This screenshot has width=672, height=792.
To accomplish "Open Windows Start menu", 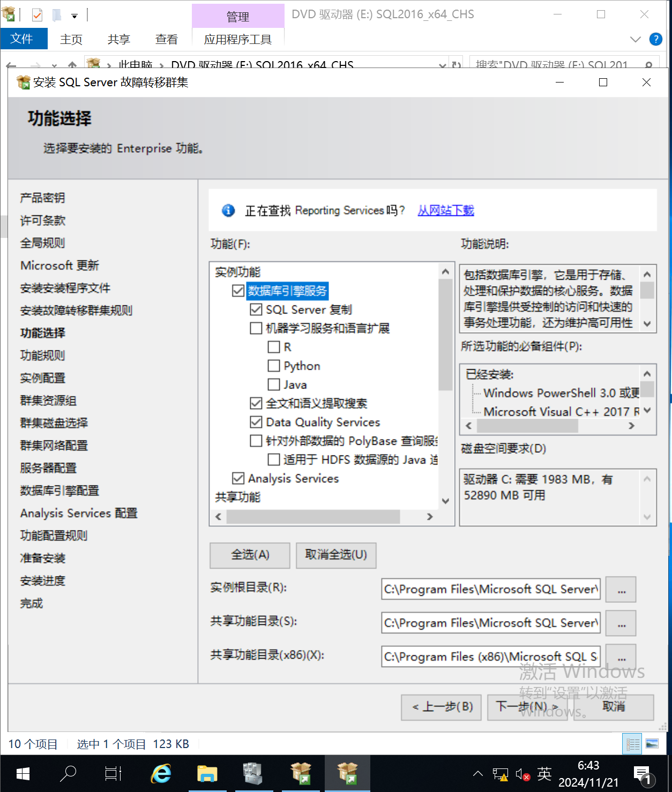I will 23,774.
